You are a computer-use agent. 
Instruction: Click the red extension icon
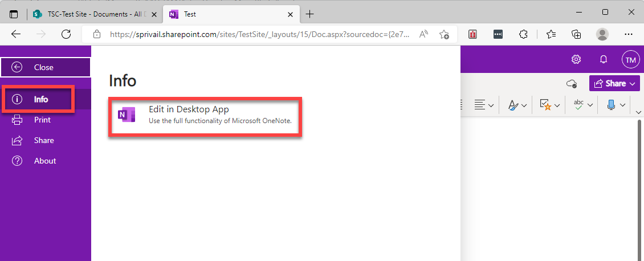click(x=472, y=34)
